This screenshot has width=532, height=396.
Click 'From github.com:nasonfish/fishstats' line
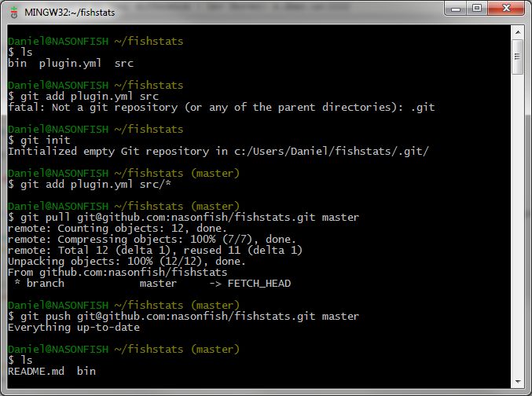[117, 273]
